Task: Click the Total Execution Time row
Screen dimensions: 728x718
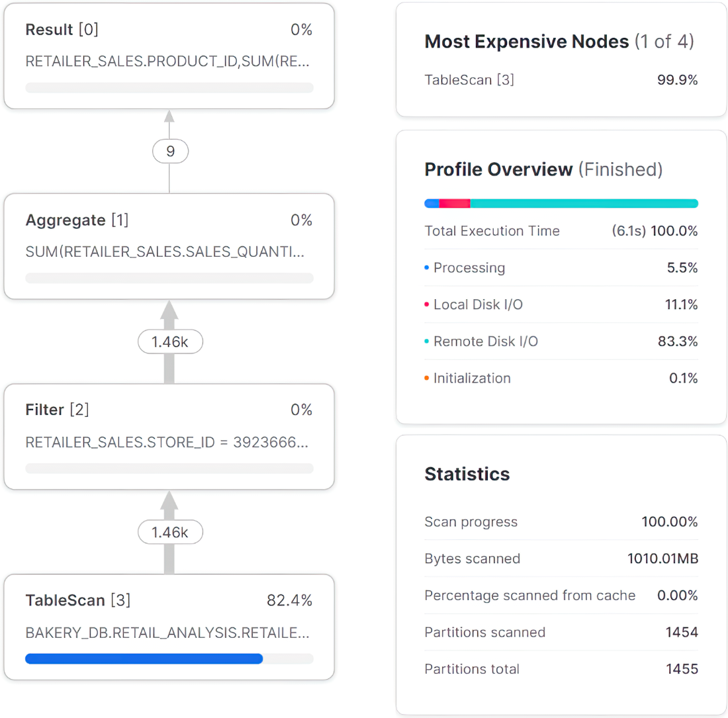Action: (561, 231)
